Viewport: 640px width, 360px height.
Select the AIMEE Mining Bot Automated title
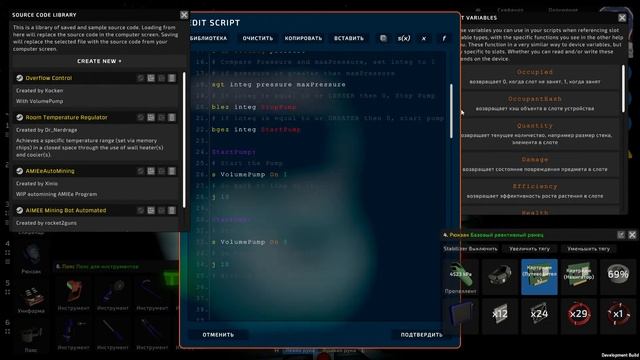66,210
